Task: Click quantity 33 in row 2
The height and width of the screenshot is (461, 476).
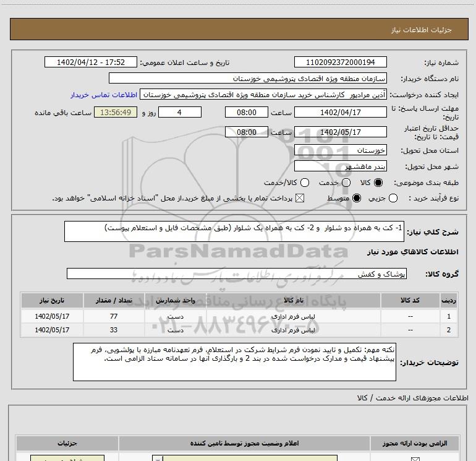Action: [114, 330]
